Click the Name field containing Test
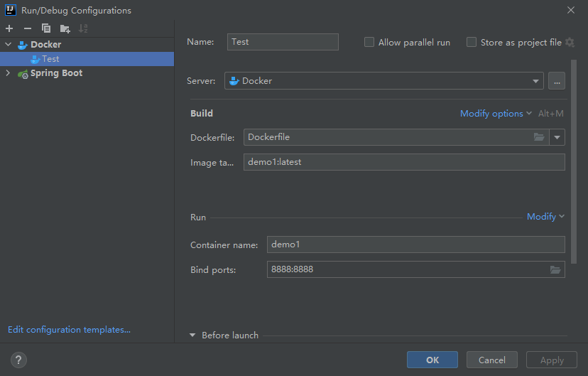Image resolution: width=588 pixels, height=376 pixels. 283,42
